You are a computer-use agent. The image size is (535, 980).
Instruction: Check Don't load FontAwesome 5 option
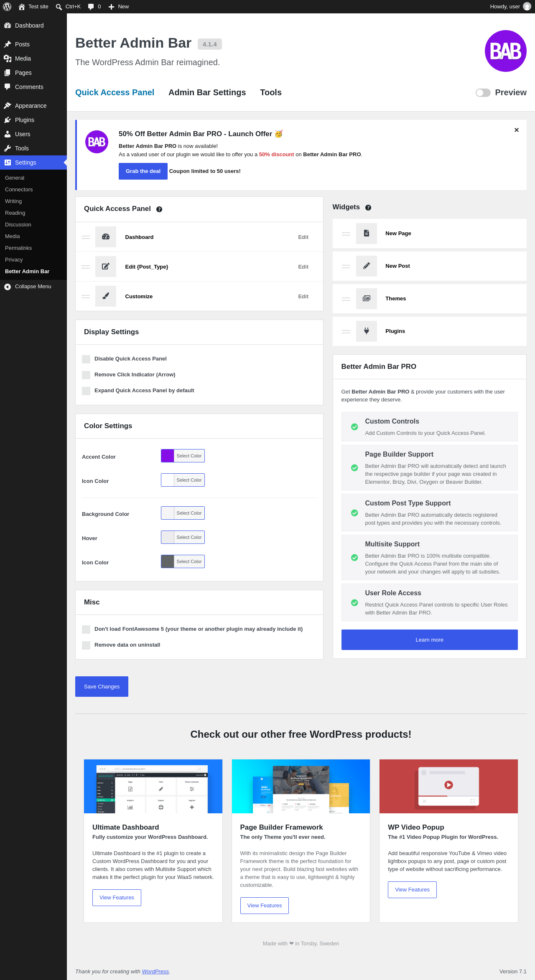coord(86,630)
